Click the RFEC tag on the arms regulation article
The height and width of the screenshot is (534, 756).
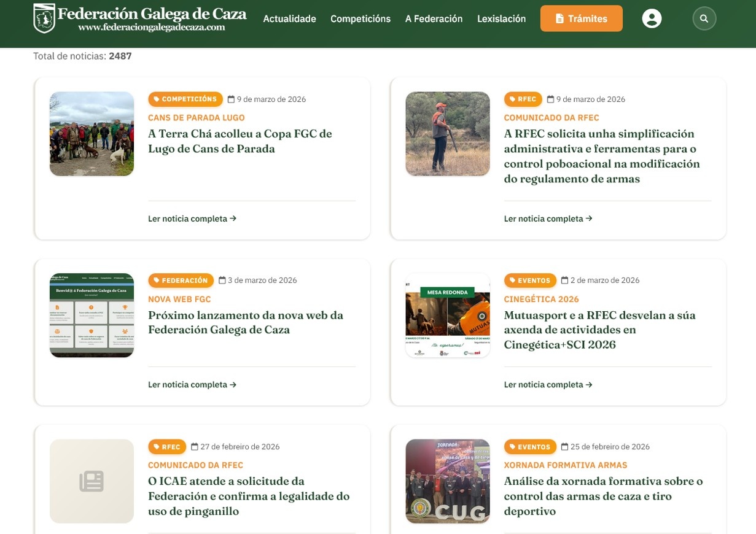coord(523,99)
